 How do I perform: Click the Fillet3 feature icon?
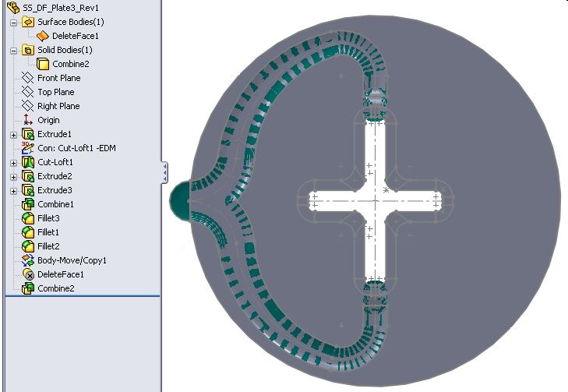point(28,218)
